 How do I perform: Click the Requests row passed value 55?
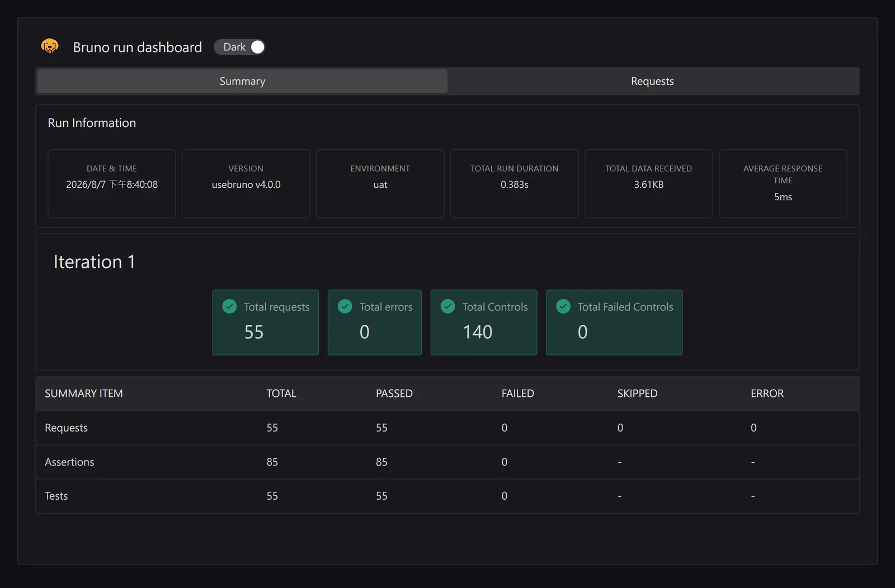[x=381, y=428]
